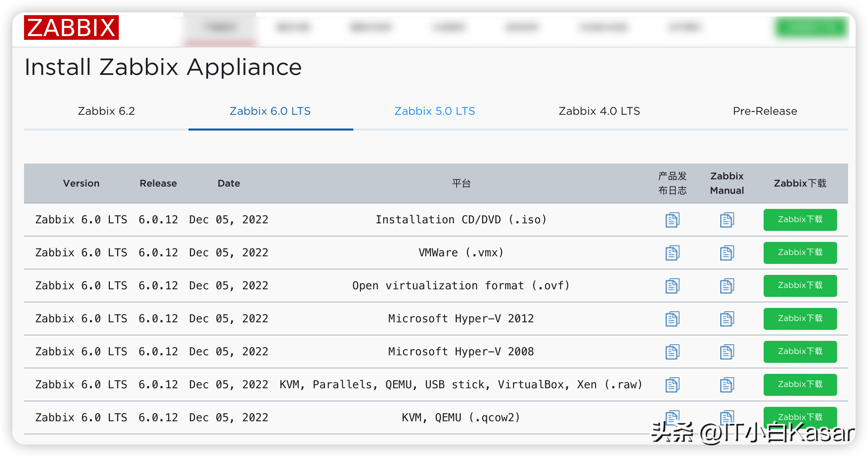The height and width of the screenshot is (457, 868).
Task: Download the Open virtualization format (.ovf) appliance
Action: (x=800, y=286)
